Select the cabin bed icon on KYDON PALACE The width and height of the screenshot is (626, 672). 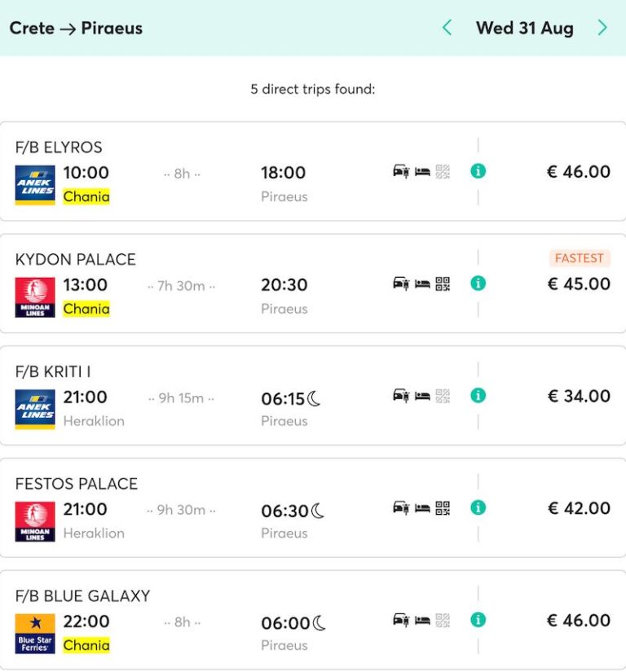422,284
